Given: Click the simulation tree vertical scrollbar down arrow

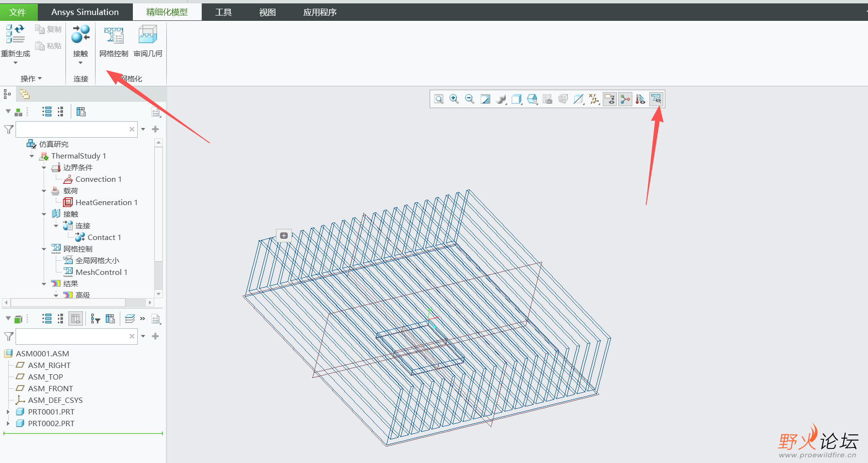Looking at the screenshot, I should click(x=159, y=294).
